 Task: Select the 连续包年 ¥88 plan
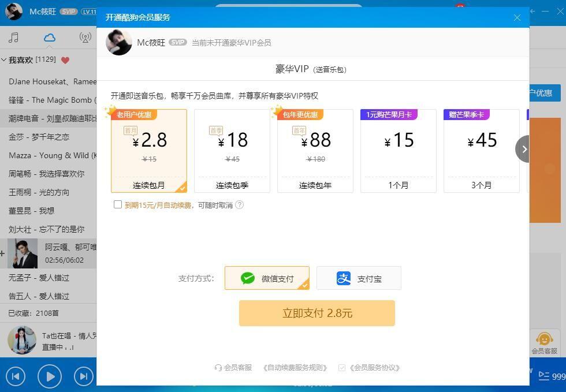315,150
